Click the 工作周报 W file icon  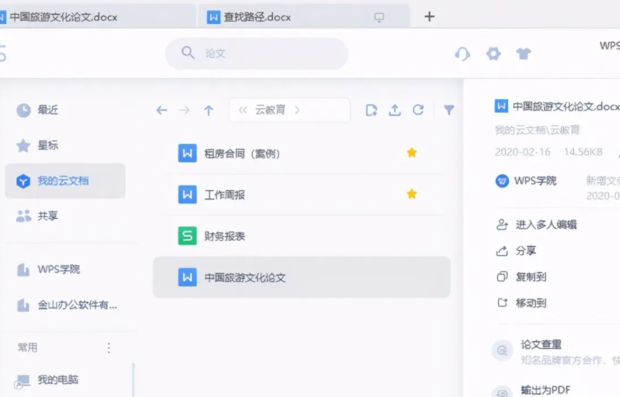(187, 195)
